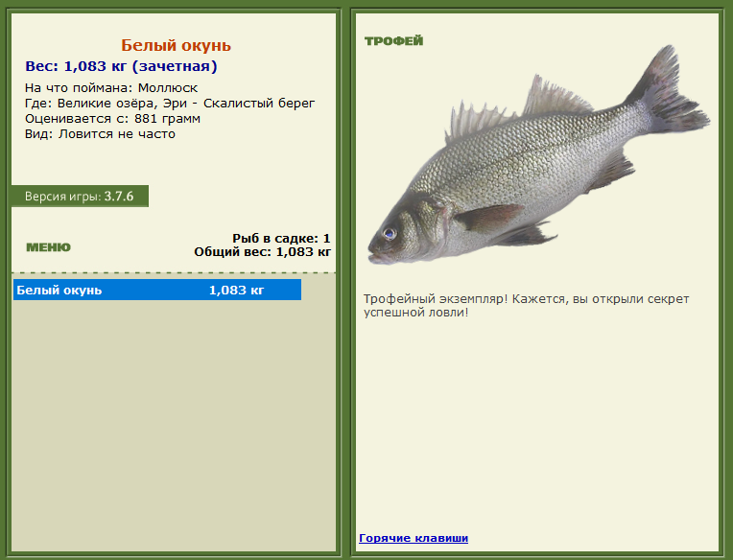Click the location line Где: Великие озёра, Эри
This screenshot has width=733, height=560.
[170, 104]
